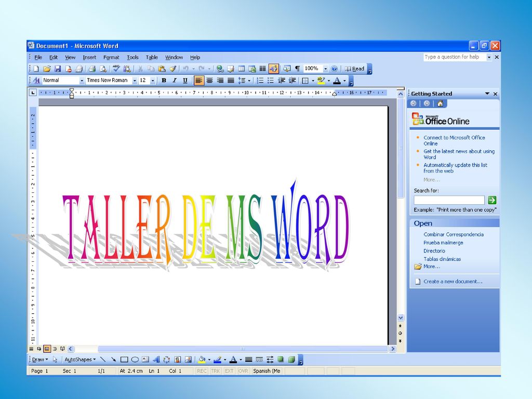Screen dimensions: 532x399
Task: Open the Edit menu
Action: tap(54, 57)
